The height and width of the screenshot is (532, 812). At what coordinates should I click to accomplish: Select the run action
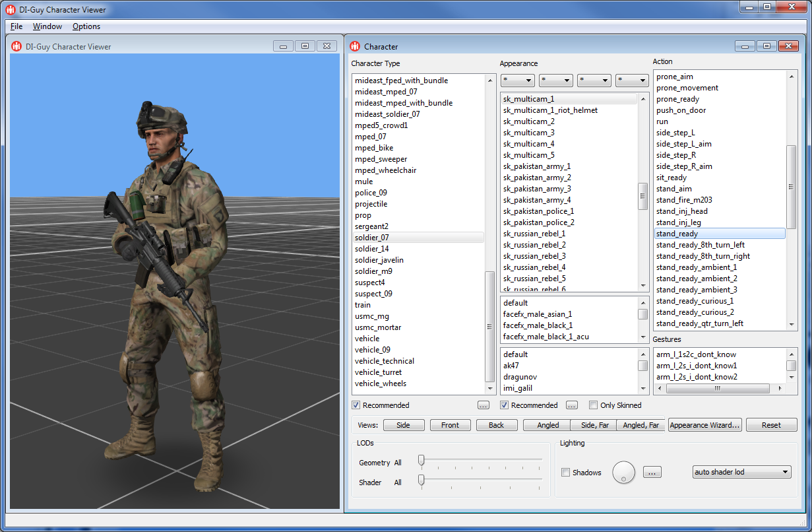point(662,121)
